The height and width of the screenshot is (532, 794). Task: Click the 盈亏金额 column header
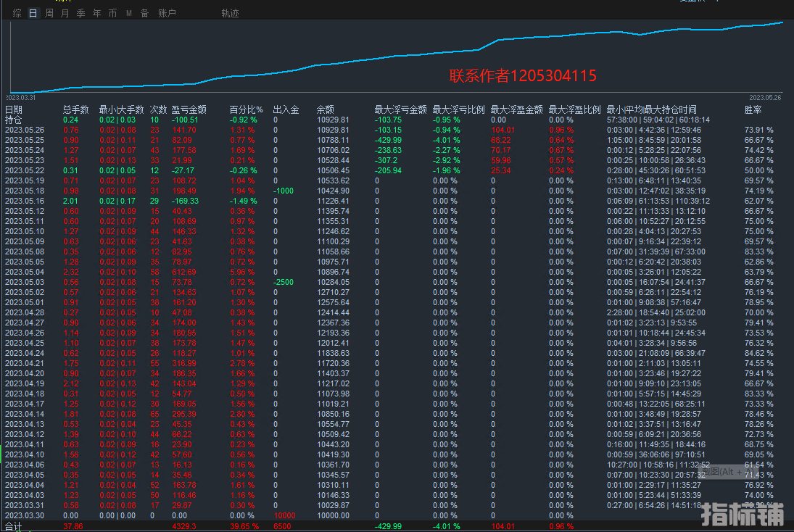[x=189, y=109]
